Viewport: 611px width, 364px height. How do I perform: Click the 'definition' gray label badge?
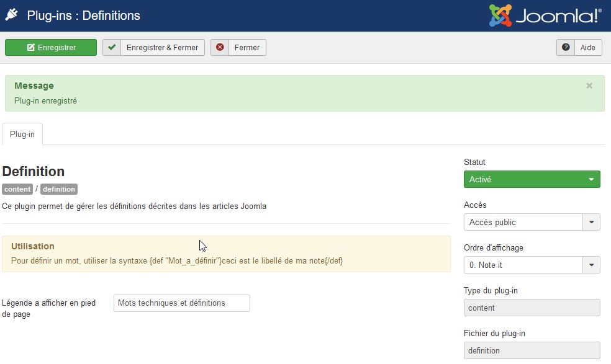tap(59, 189)
